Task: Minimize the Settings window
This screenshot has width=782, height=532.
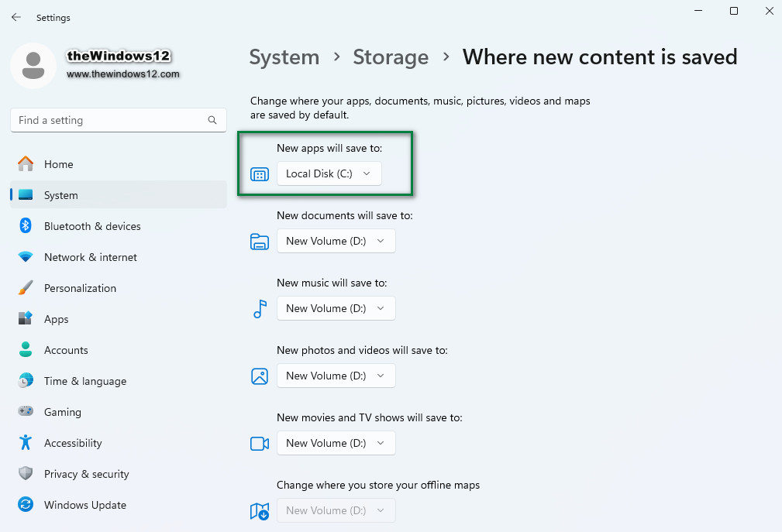Action: pos(698,11)
